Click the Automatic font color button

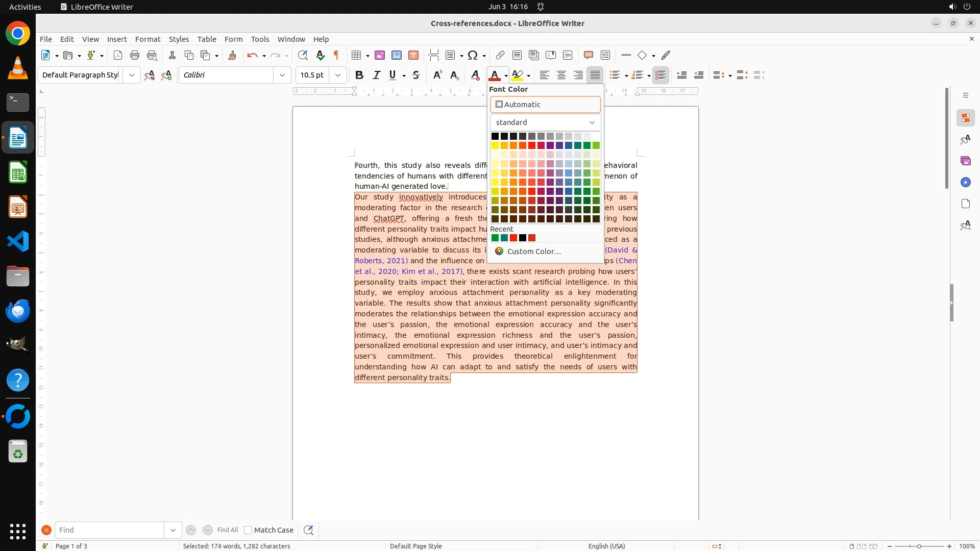(545, 105)
